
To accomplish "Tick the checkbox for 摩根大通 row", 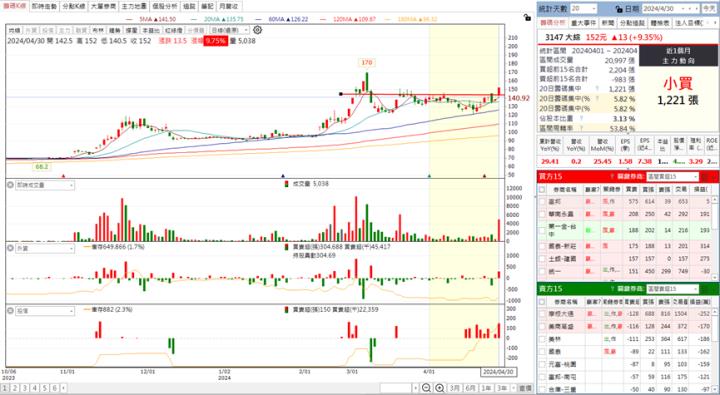I will pyautogui.click(x=542, y=314).
